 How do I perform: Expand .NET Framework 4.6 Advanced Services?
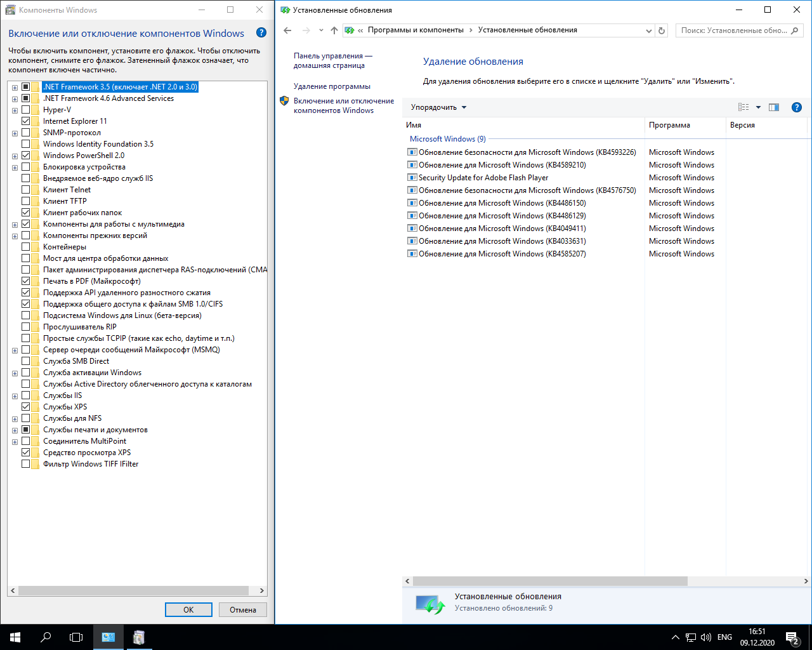(x=15, y=99)
